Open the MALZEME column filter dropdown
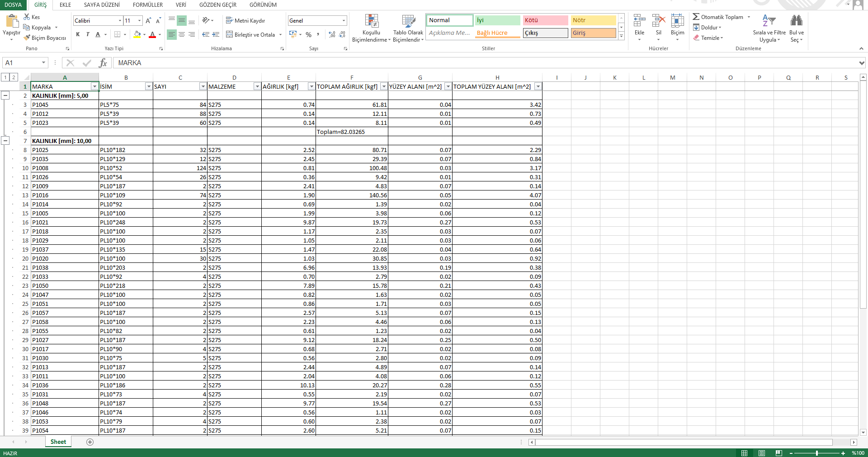 point(257,86)
